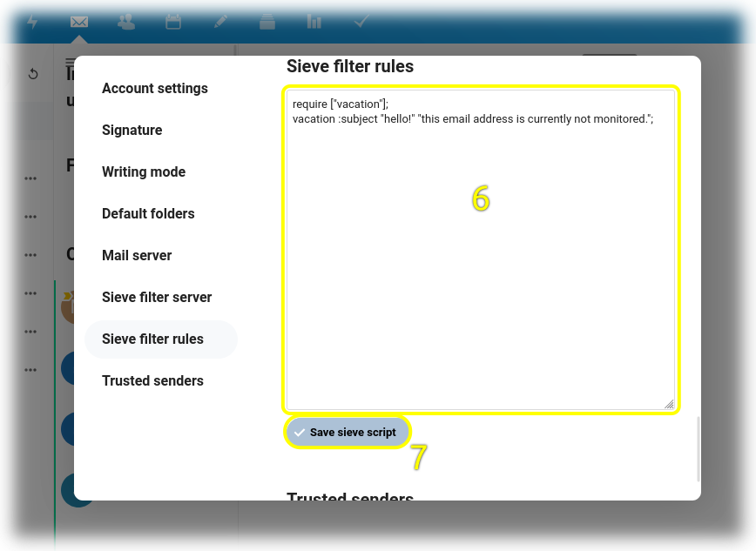Click inside the sieve script text area
756x551 pixels.
[x=480, y=261]
